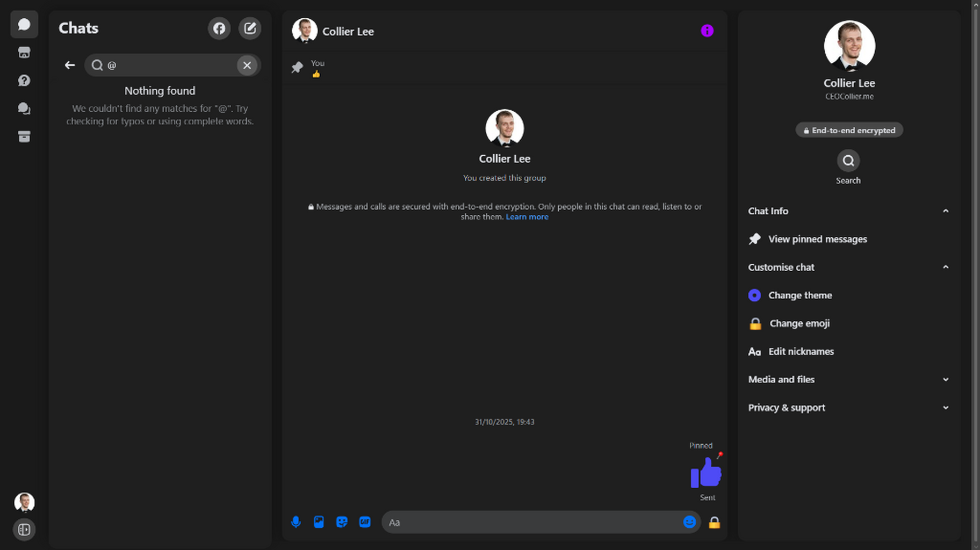Click the CEOCollier.me text under name

[849, 97]
